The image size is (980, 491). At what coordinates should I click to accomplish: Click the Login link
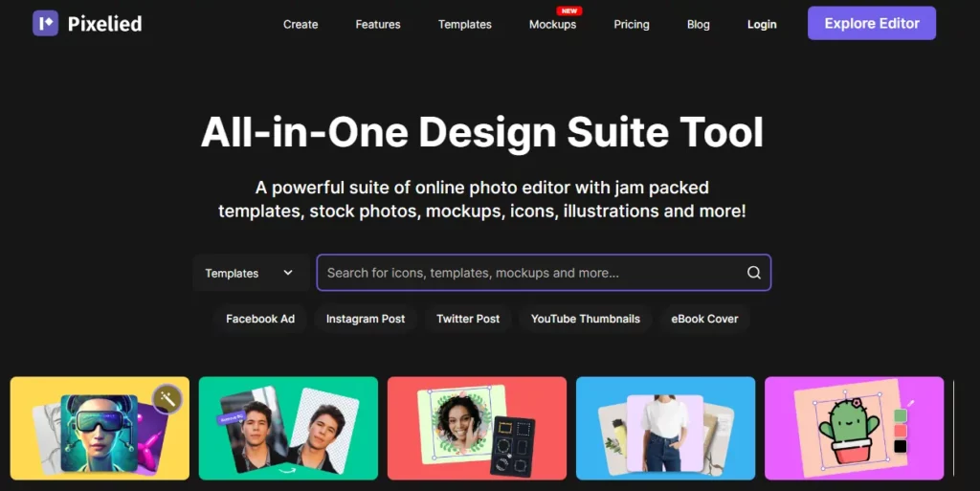[762, 24]
